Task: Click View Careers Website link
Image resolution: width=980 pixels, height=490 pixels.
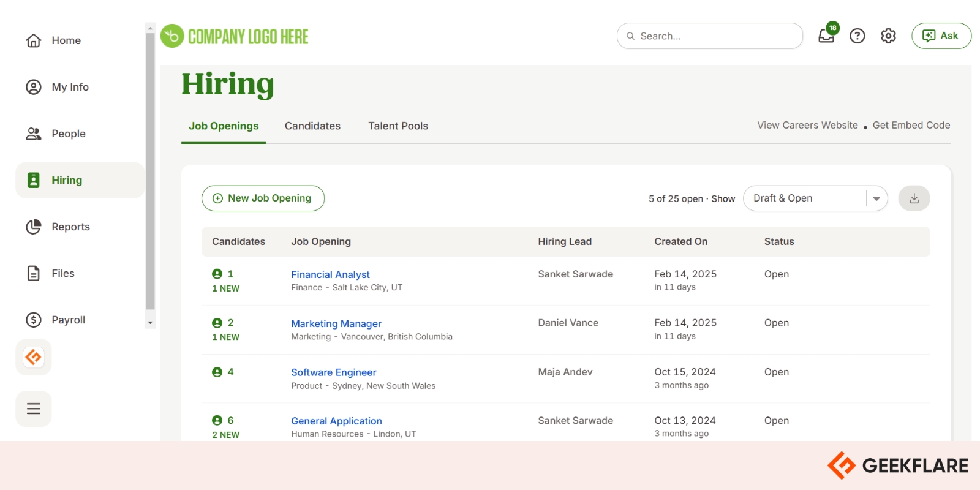Action: (807, 126)
